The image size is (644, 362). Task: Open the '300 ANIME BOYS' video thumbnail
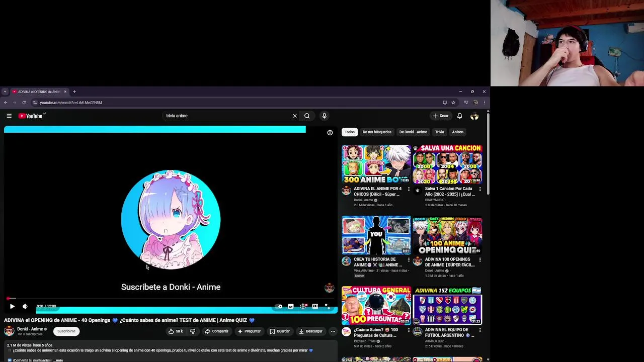376,164
